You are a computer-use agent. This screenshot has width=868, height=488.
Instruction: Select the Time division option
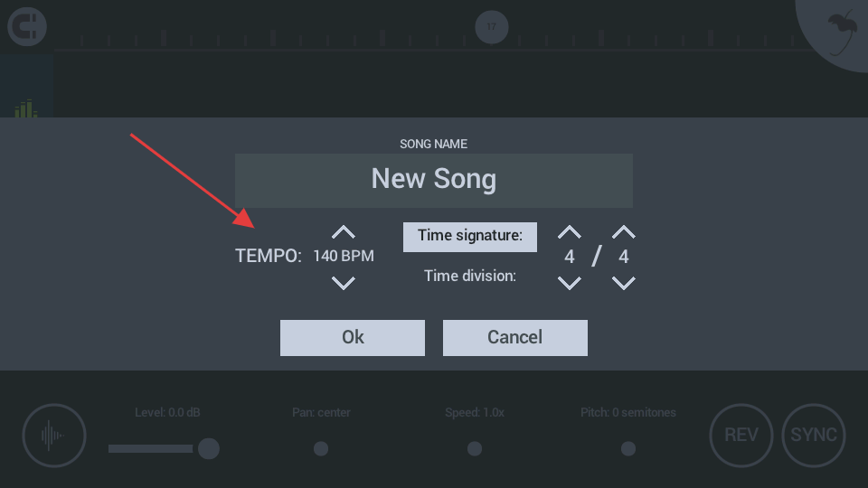470,277
